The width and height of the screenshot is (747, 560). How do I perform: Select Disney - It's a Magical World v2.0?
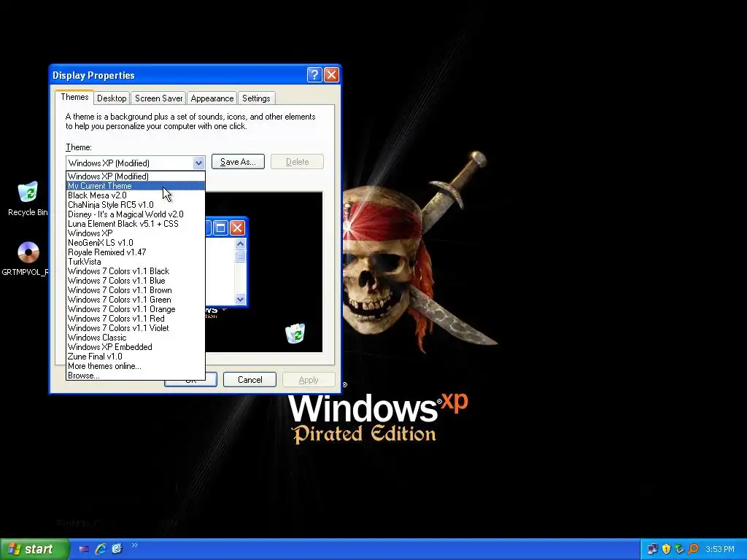pyautogui.click(x=135, y=214)
